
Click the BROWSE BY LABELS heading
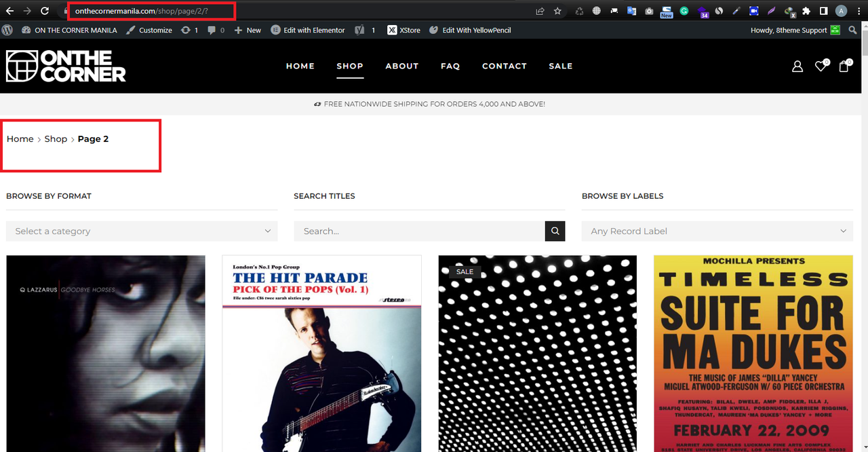[623, 195]
